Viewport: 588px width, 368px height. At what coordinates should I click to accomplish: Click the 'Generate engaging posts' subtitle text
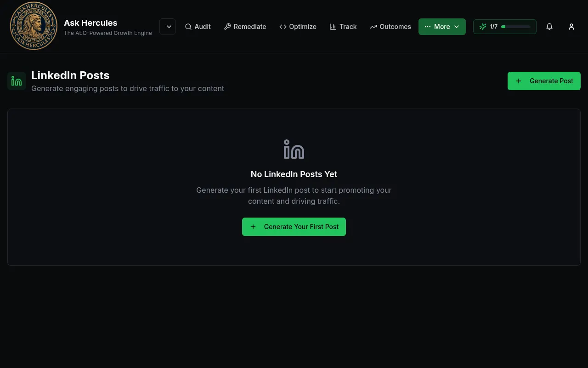128,88
